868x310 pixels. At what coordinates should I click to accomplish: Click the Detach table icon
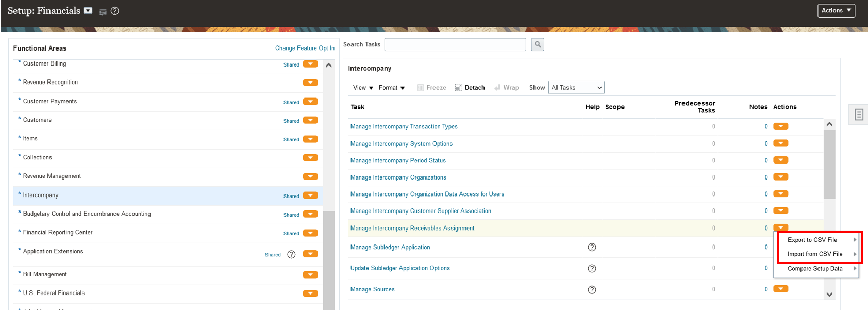coord(470,88)
